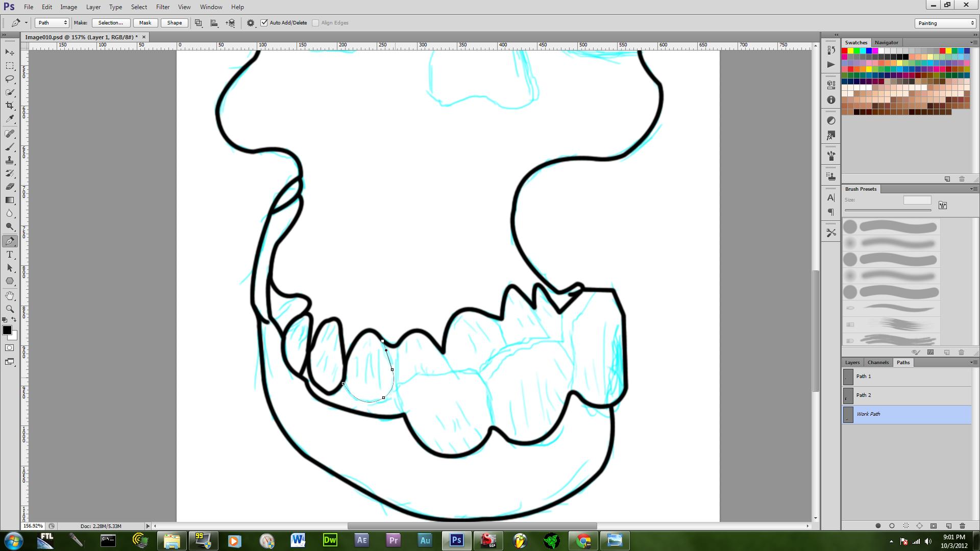Load path as a selection
Screen dimensions: 980x551
(x=906, y=526)
